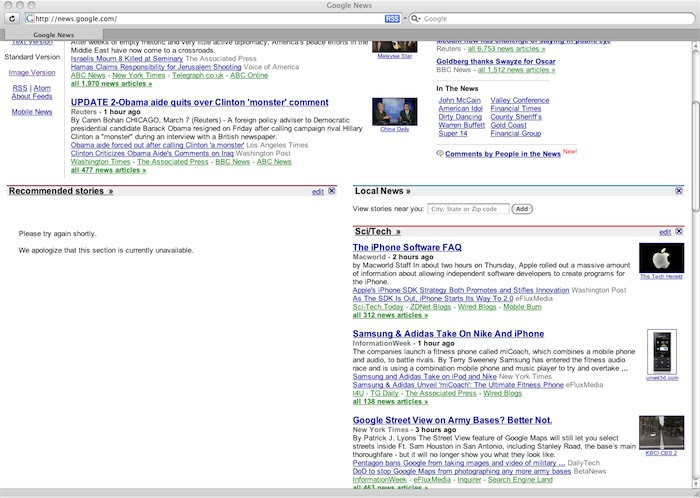Click the Search Engine Land source link

(x=520, y=480)
